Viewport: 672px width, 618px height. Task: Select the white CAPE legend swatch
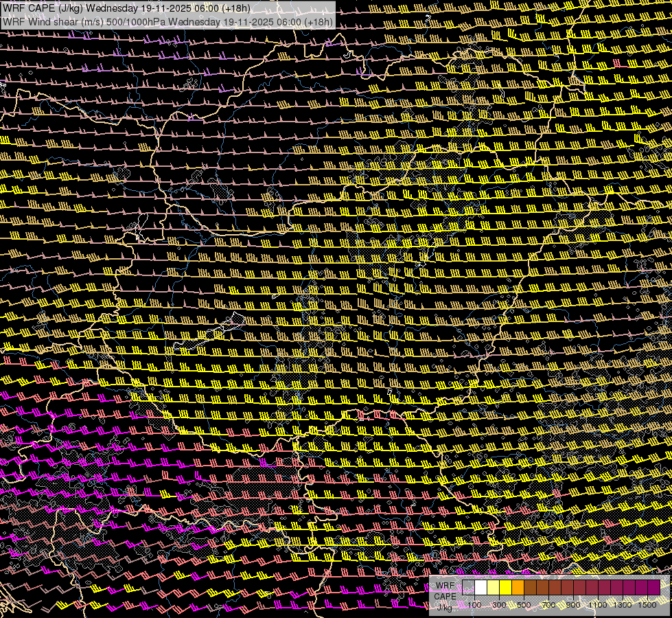pos(481,587)
